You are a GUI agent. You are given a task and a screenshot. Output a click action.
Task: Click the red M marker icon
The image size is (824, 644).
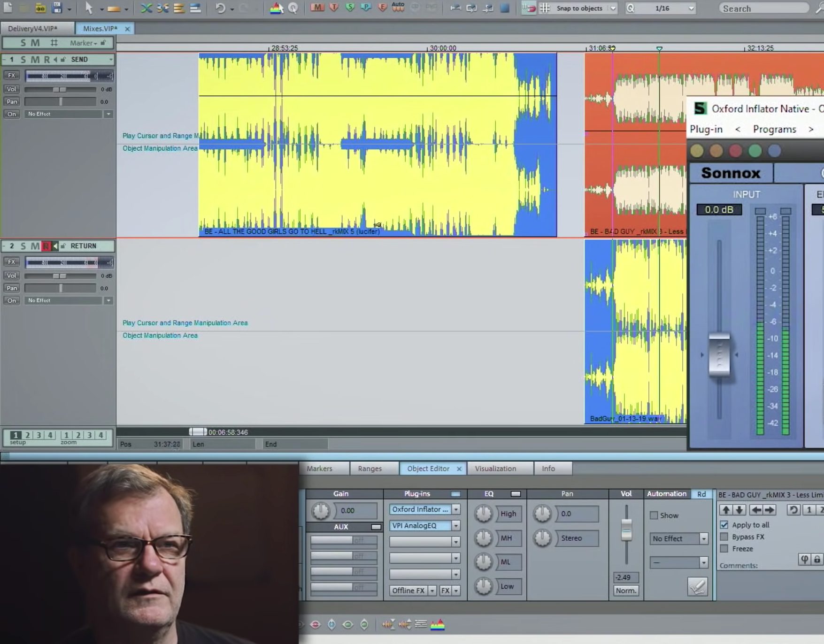(x=317, y=8)
